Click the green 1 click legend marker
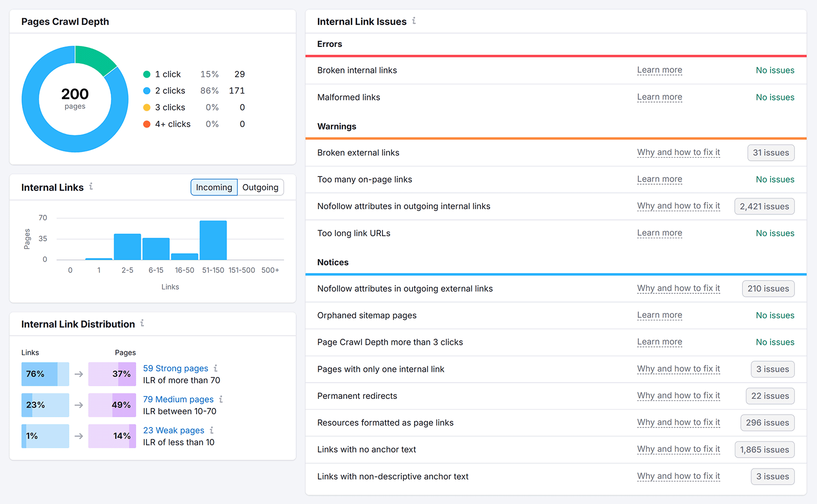The height and width of the screenshot is (504, 817). pos(147,74)
